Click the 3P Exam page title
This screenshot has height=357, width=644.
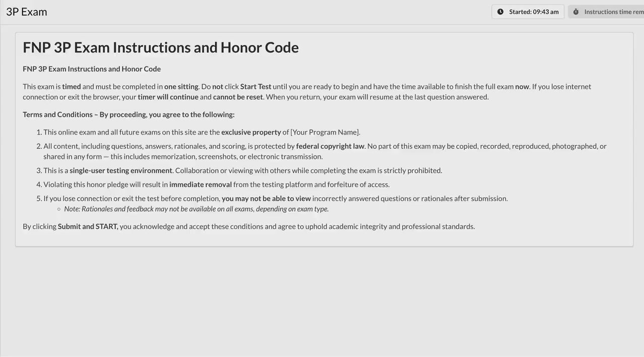point(27,12)
